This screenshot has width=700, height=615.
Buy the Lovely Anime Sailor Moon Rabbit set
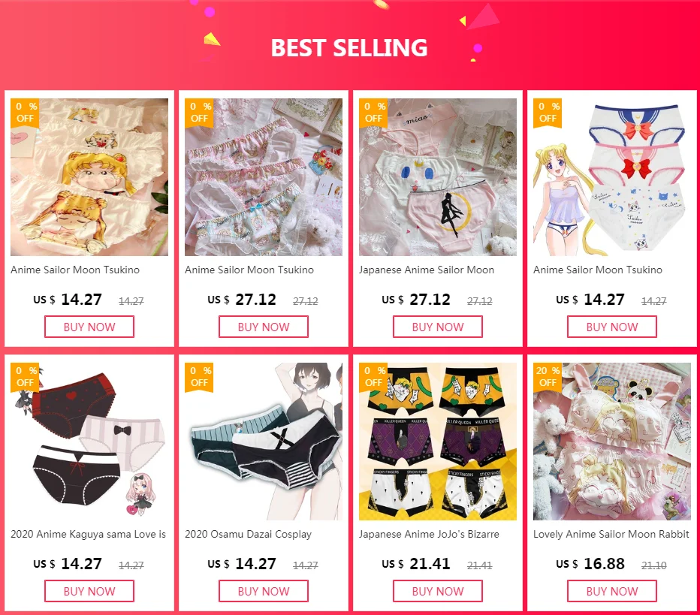tap(612, 591)
